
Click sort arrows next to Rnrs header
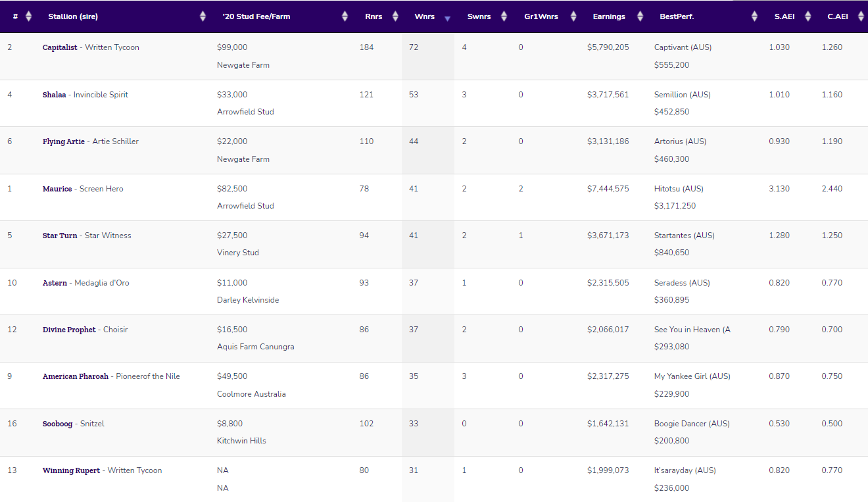tap(395, 16)
